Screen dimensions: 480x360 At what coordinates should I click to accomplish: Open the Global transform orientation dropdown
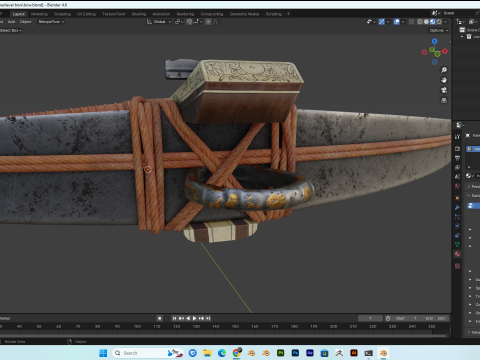pyautogui.click(x=159, y=22)
